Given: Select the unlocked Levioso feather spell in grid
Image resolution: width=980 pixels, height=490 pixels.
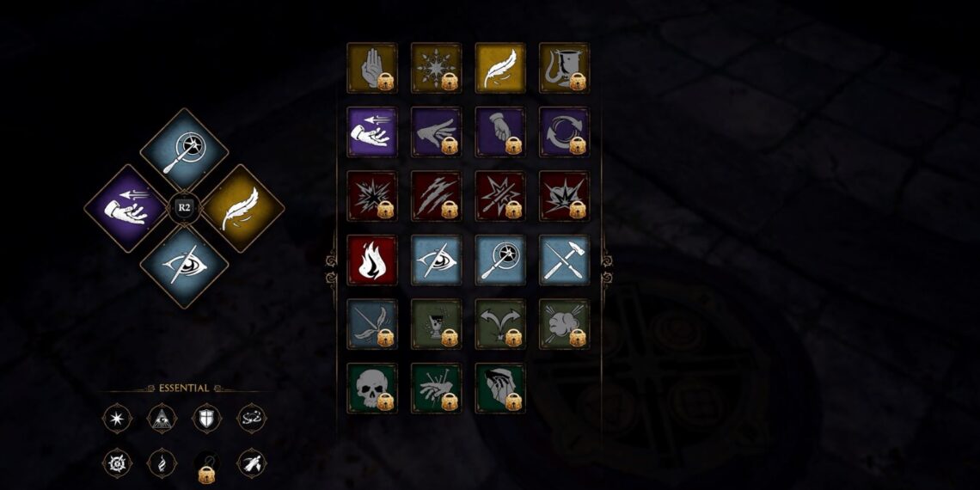Looking at the screenshot, I should pos(500,68).
